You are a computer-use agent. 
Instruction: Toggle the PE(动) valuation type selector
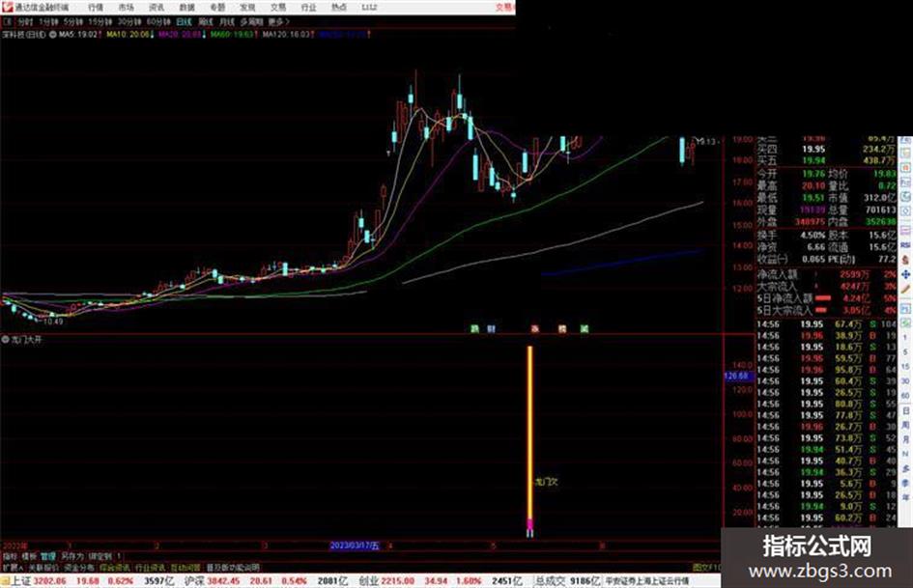(x=841, y=259)
